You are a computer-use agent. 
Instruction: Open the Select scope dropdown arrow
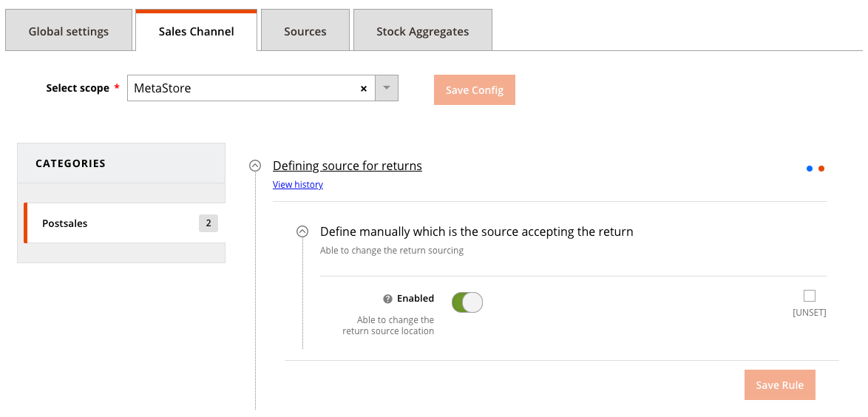pos(387,88)
